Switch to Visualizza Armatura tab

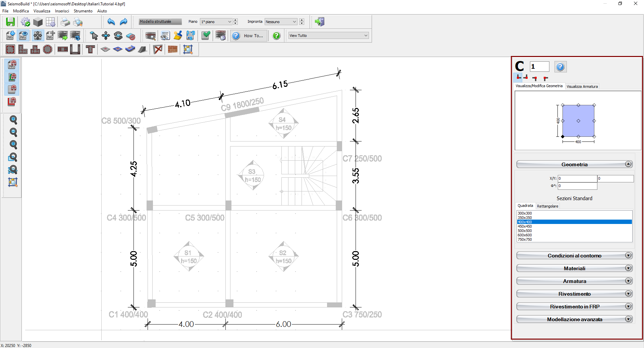[582, 86]
